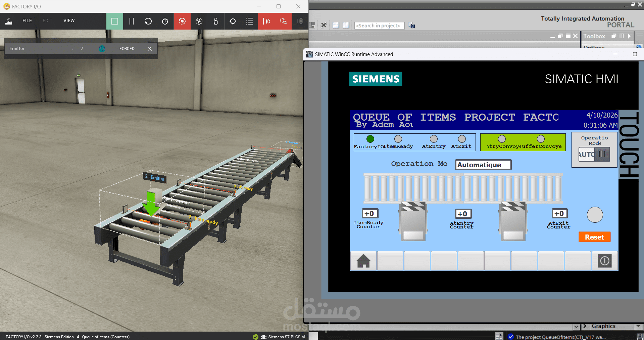Viewport: 644px width, 340px height.
Task: Toggle the Emitter forced value switch
Action: pos(102,49)
